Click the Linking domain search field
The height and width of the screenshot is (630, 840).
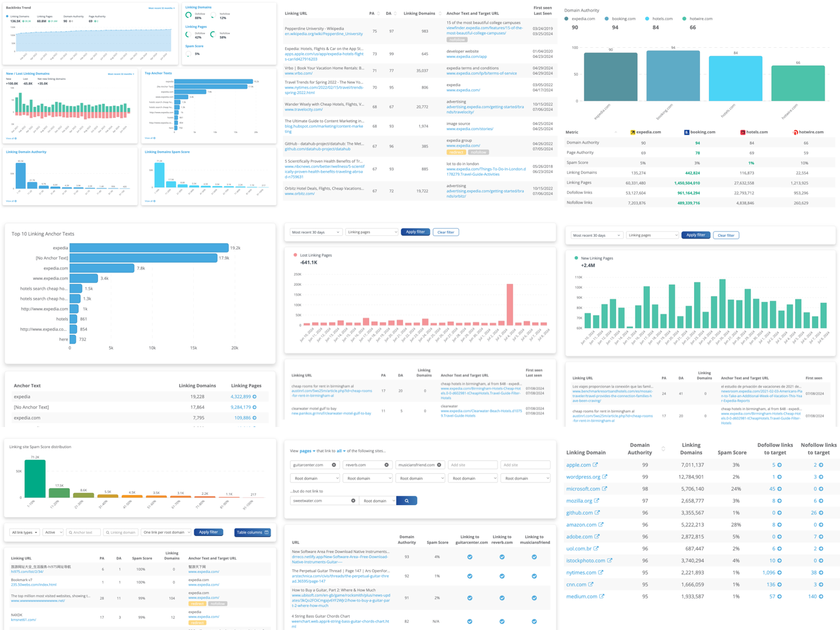click(121, 532)
